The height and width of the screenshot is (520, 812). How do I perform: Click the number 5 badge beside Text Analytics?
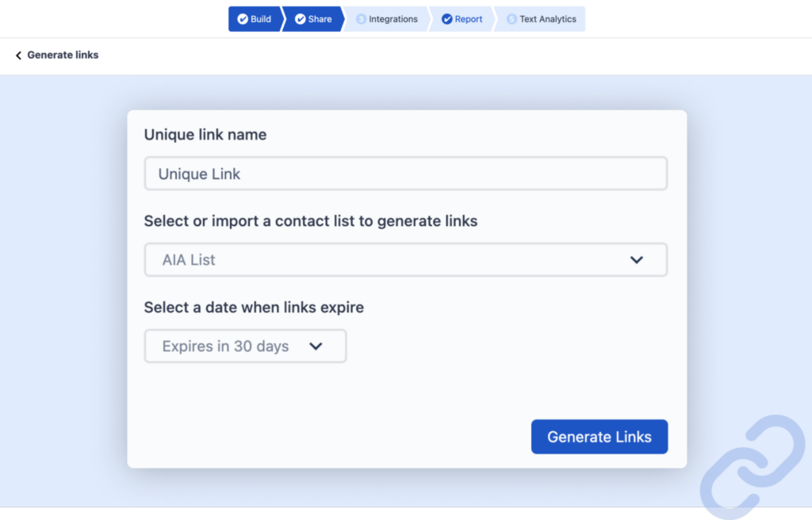pyautogui.click(x=511, y=19)
